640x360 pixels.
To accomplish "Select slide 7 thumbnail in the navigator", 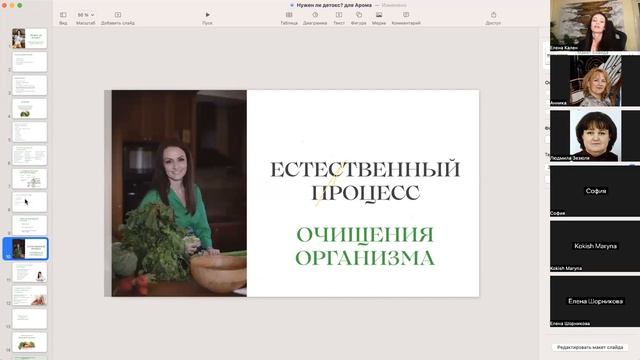I will (29, 178).
